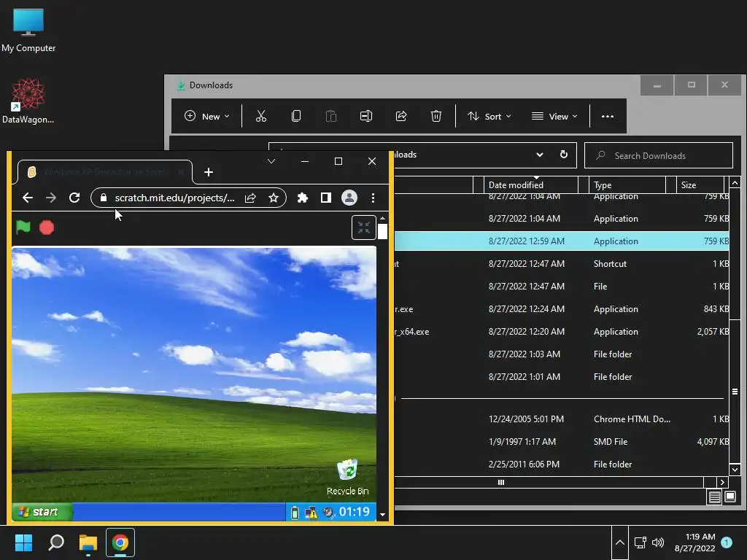747x560 pixels.
Task: Click the Share icon in Downloads toolbar
Action: coord(401,116)
